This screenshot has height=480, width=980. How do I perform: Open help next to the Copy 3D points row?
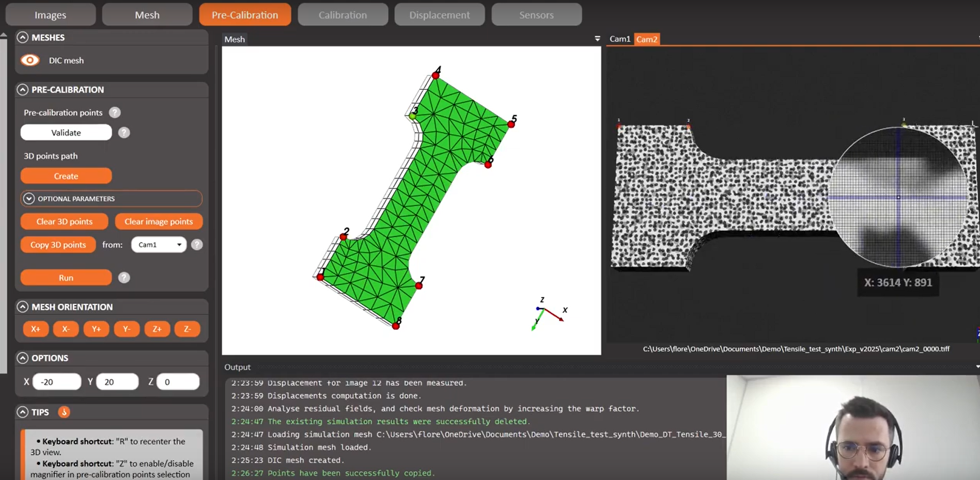(197, 244)
